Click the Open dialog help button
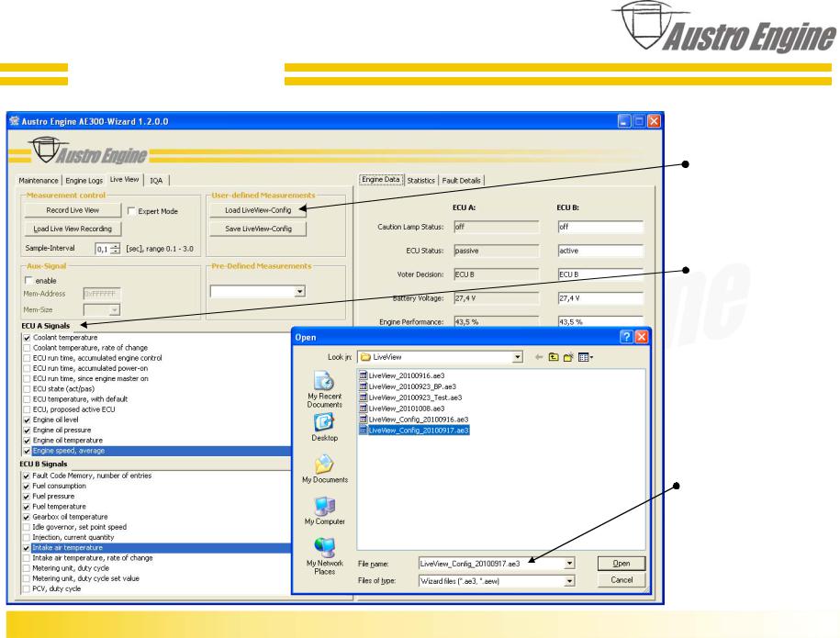This screenshot has width=840, height=638. point(626,337)
